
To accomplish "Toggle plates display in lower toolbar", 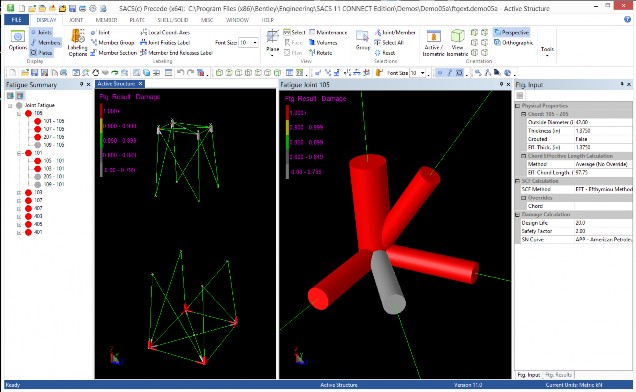I will point(460,73).
